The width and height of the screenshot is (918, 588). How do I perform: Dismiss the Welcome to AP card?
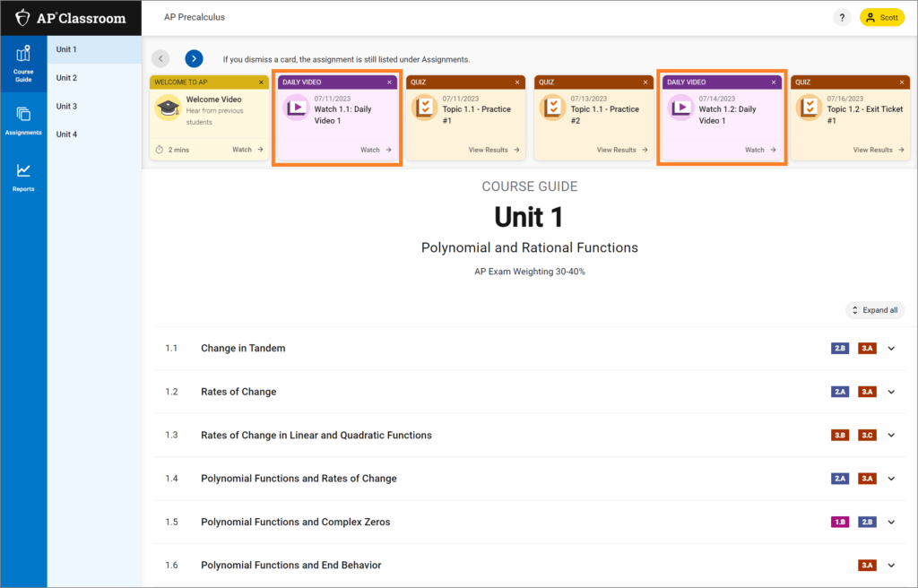(261, 82)
